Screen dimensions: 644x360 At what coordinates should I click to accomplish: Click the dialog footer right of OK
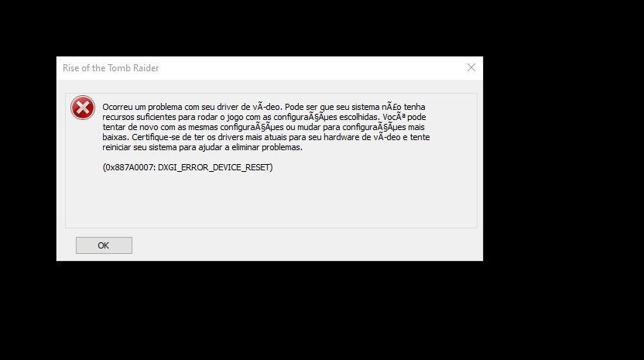point(306,245)
